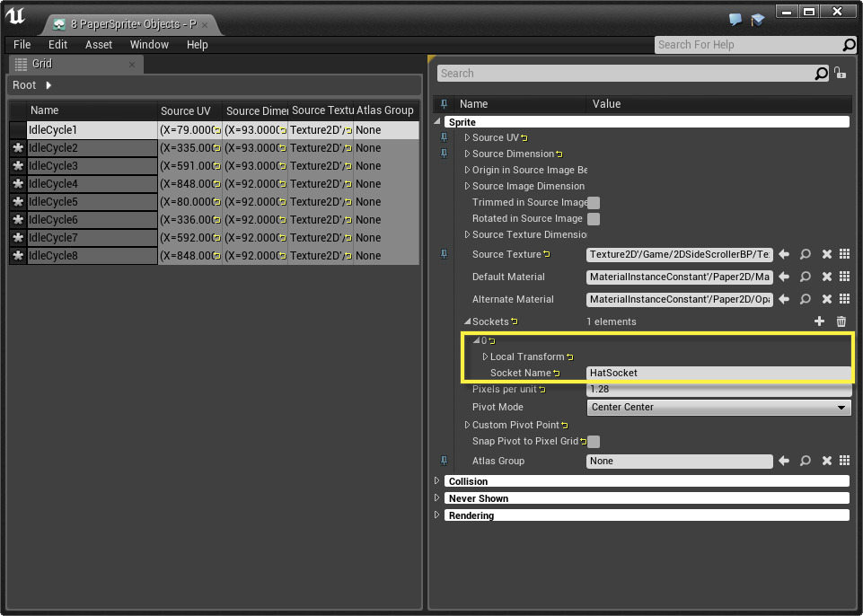Browse to Source Texture with magnifier icon
The height and width of the screenshot is (616, 863).
[806, 255]
